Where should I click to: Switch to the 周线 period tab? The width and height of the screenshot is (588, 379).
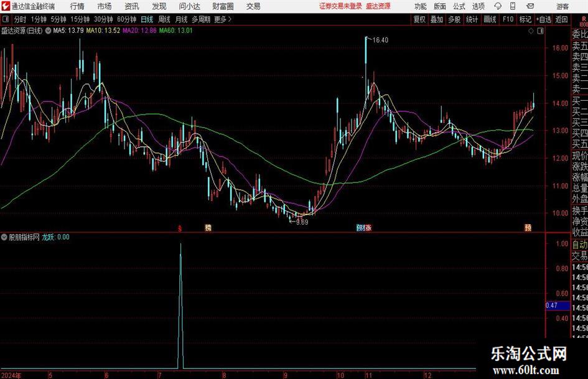coord(164,19)
